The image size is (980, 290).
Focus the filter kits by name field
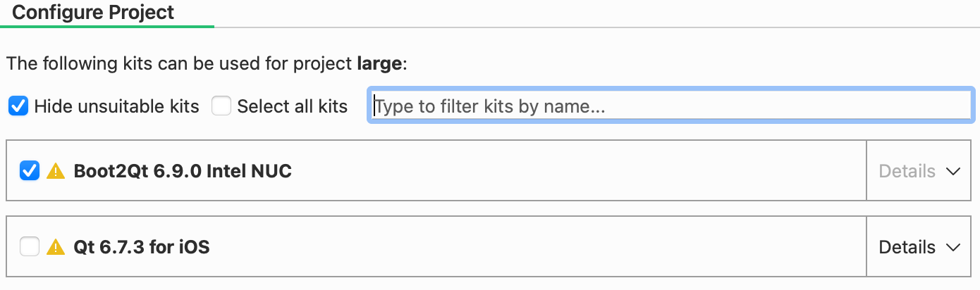click(670, 106)
